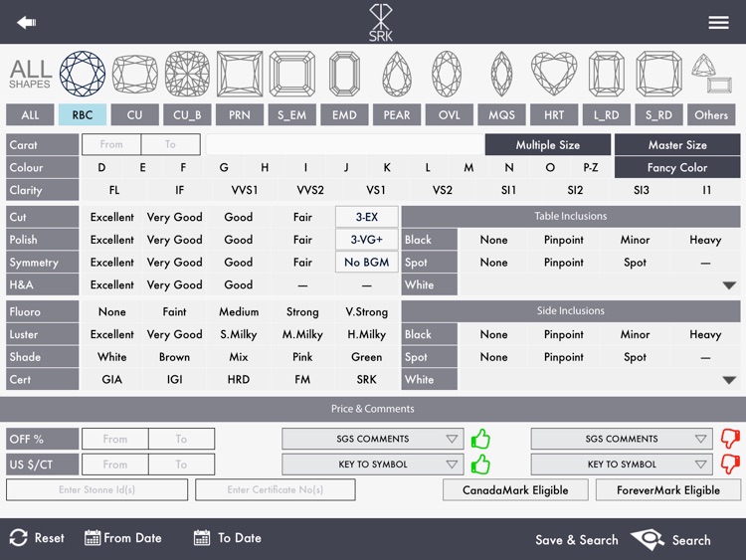Pick the marquise shape diamond icon
The width and height of the screenshot is (746, 560).
coord(501,74)
